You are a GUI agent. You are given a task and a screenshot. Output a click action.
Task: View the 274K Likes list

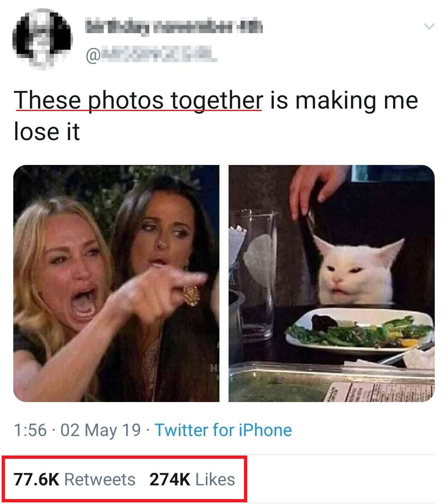(x=192, y=480)
